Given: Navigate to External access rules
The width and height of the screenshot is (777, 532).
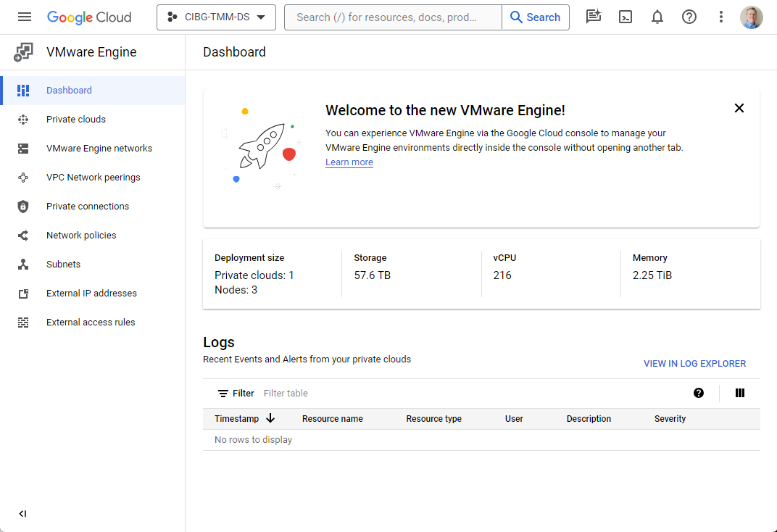Looking at the screenshot, I should [x=91, y=323].
